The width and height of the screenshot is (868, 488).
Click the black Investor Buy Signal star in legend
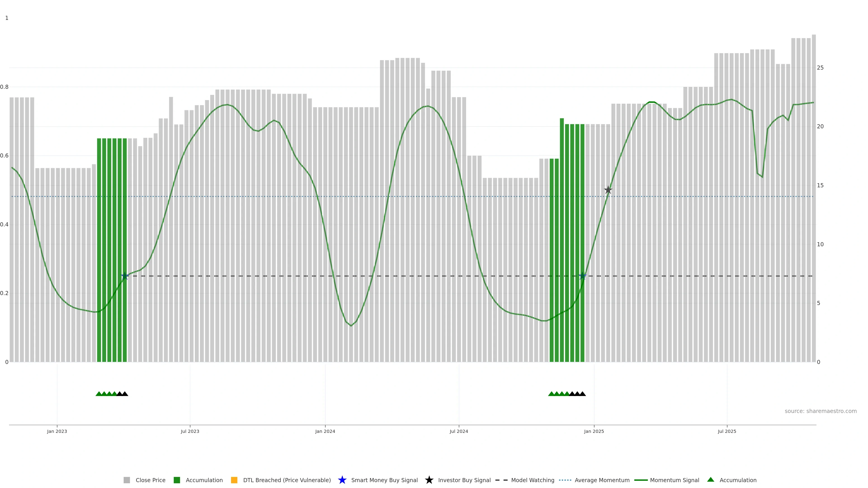[x=429, y=480]
